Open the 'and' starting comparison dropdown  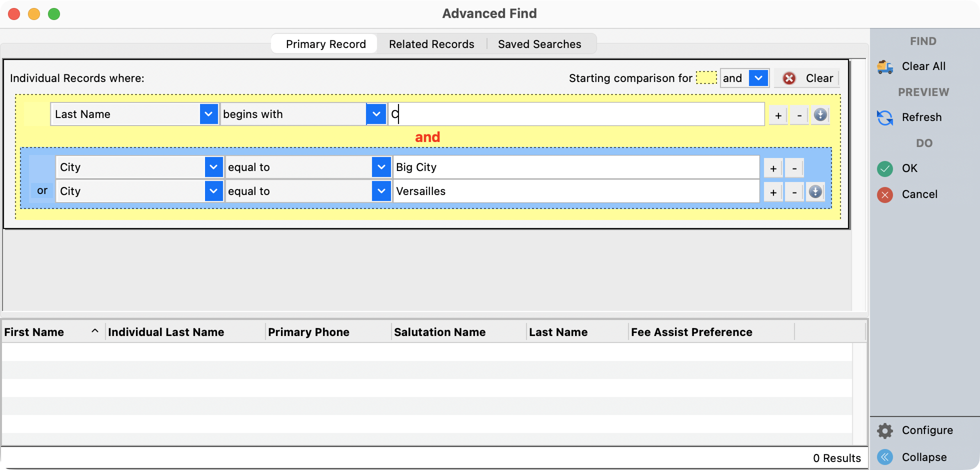tap(758, 78)
